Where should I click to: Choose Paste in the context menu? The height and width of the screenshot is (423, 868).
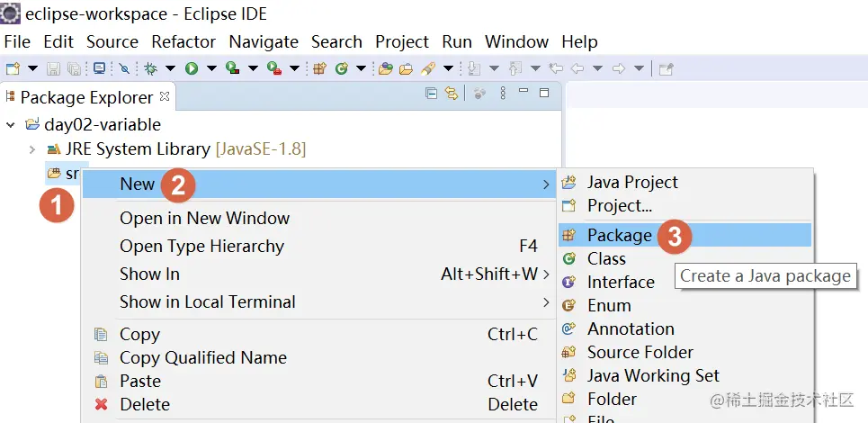tap(318, 382)
